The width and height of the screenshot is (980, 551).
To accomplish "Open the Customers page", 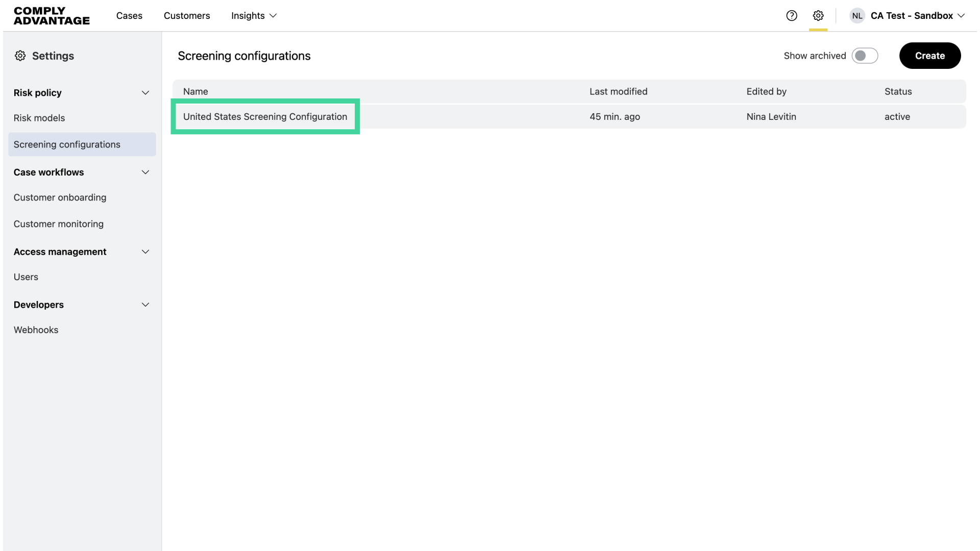I will 187,16.
